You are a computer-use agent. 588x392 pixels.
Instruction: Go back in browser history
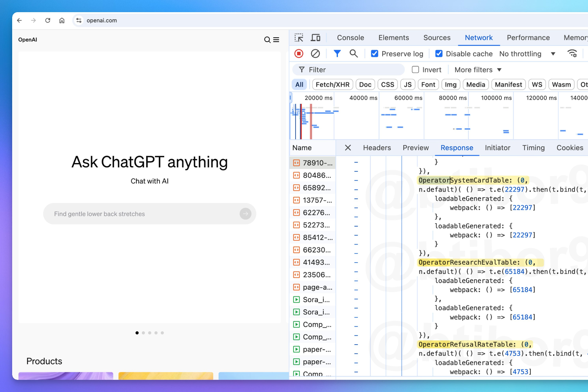[x=20, y=20]
